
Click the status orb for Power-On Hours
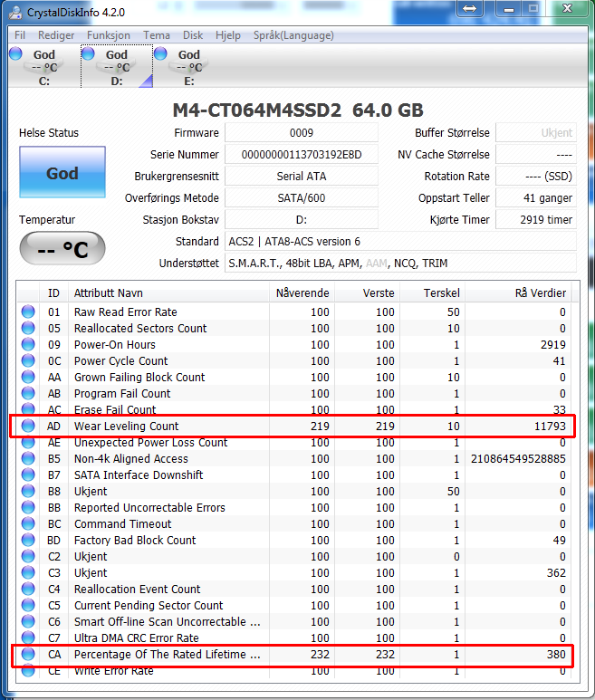[28, 344]
